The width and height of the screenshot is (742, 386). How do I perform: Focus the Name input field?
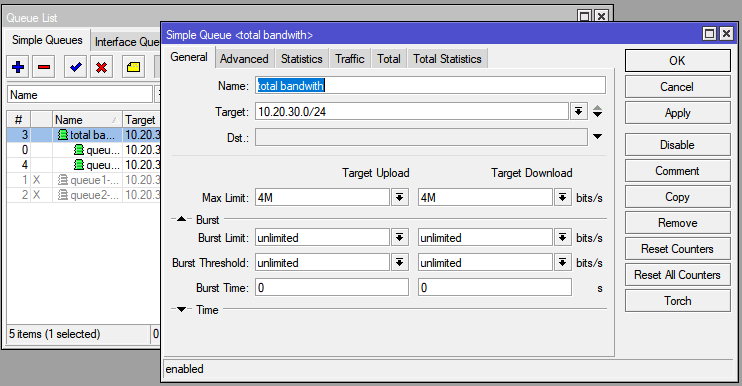point(430,86)
